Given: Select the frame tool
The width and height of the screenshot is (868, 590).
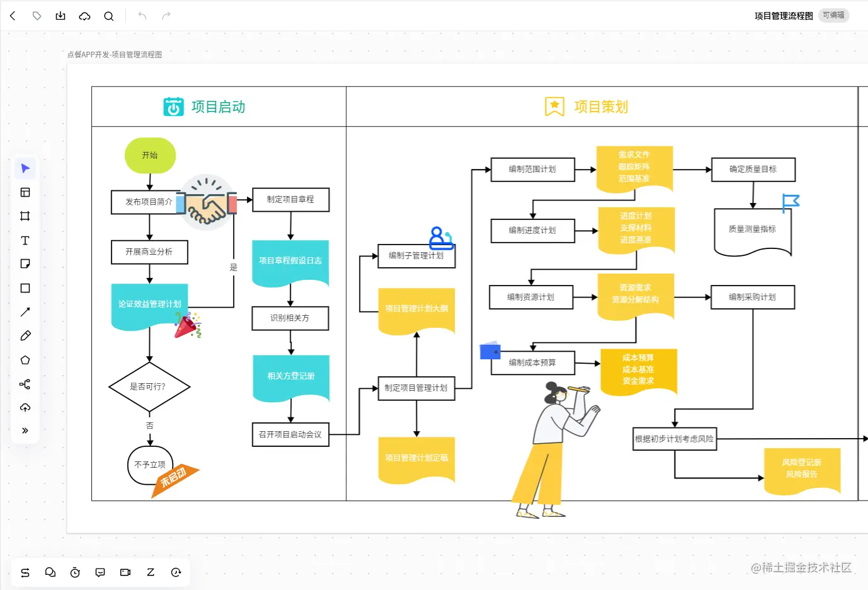Looking at the screenshot, I should pyautogui.click(x=25, y=216).
